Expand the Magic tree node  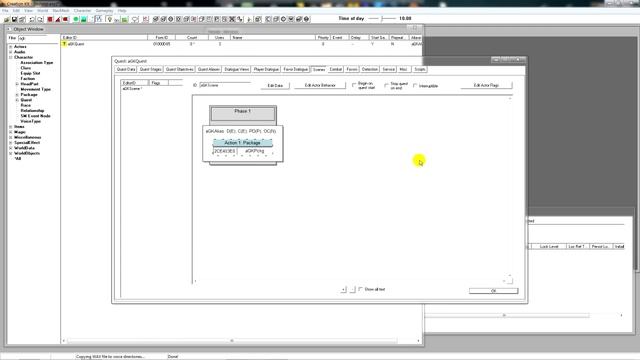coord(11,132)
